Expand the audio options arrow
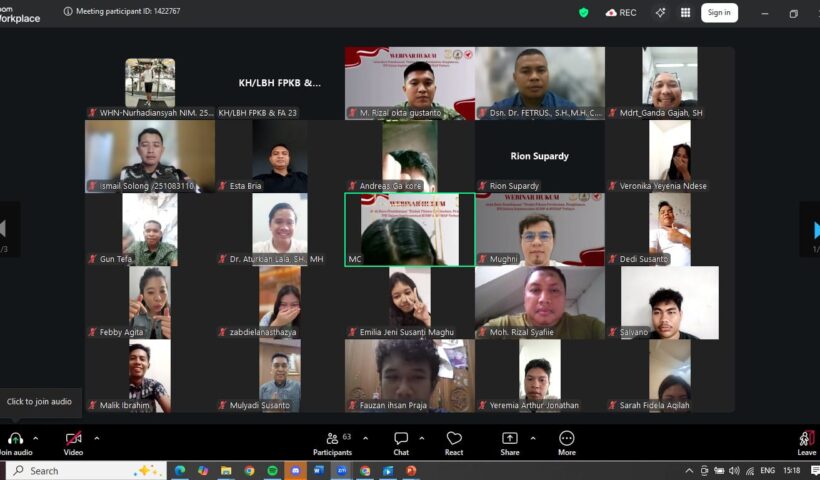 (x=36, y=438)
